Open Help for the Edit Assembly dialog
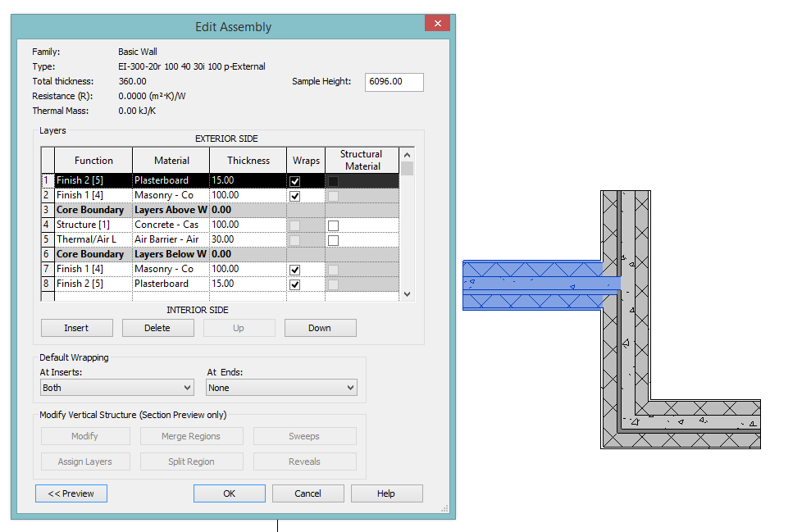 [386, 493]
